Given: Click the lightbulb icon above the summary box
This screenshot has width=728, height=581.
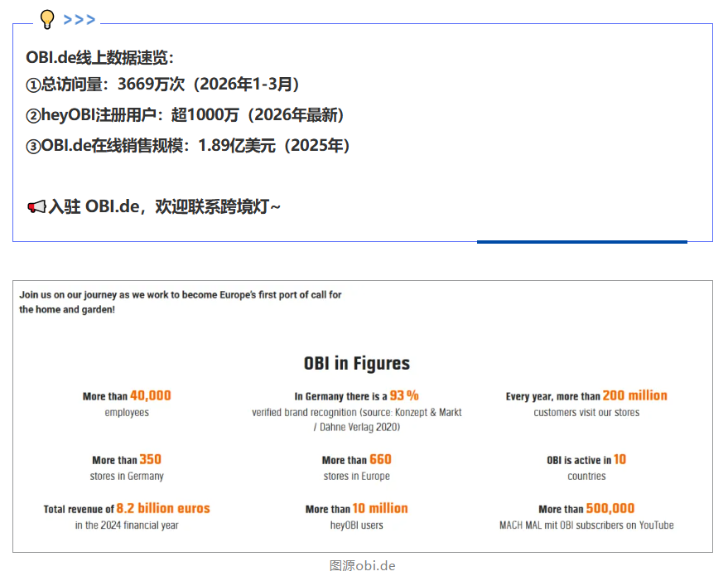Looking at the screenshot, I should (x=47, y=19).
